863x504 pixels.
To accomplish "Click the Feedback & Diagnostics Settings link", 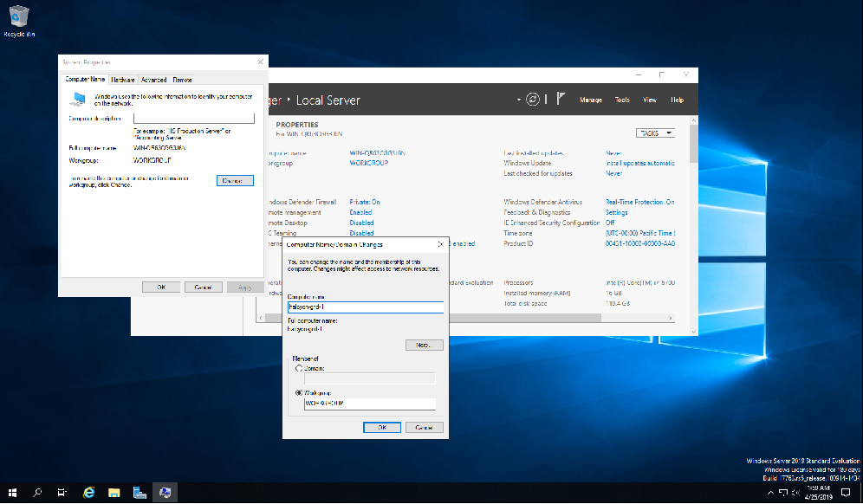I will click(616, 212).
